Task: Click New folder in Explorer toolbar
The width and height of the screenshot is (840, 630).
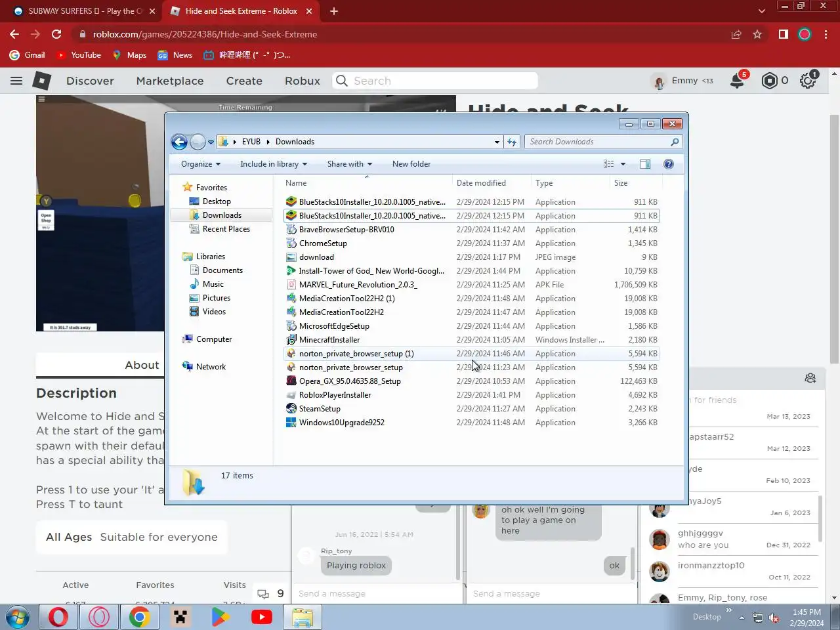Action: pyautogui.click(x=411, y=164)
